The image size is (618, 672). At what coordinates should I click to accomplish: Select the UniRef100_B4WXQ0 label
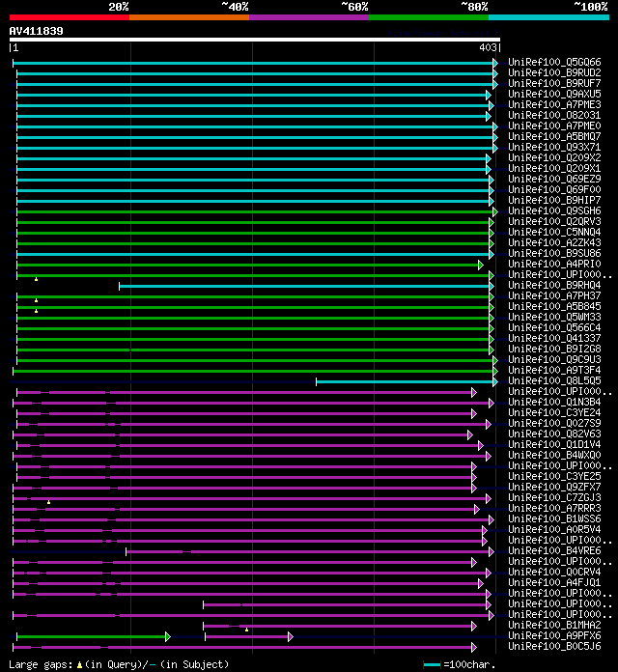(554, 455)
